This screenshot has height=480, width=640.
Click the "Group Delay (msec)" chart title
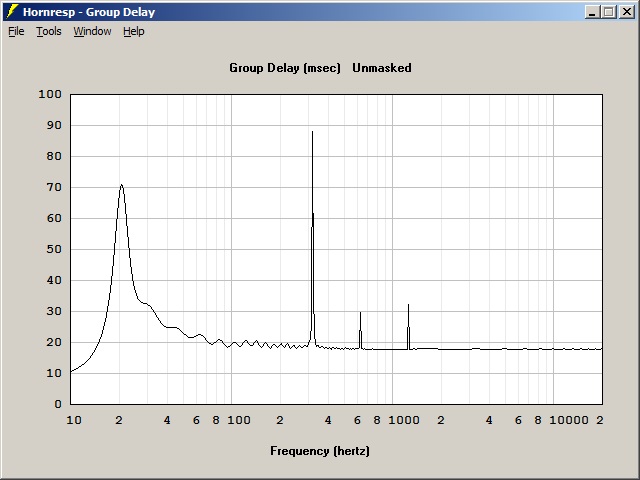285,68
